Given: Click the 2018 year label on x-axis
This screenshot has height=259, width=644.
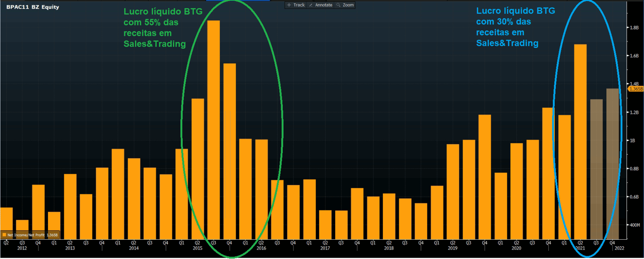Looking at the screenshot, I should 388,248.
